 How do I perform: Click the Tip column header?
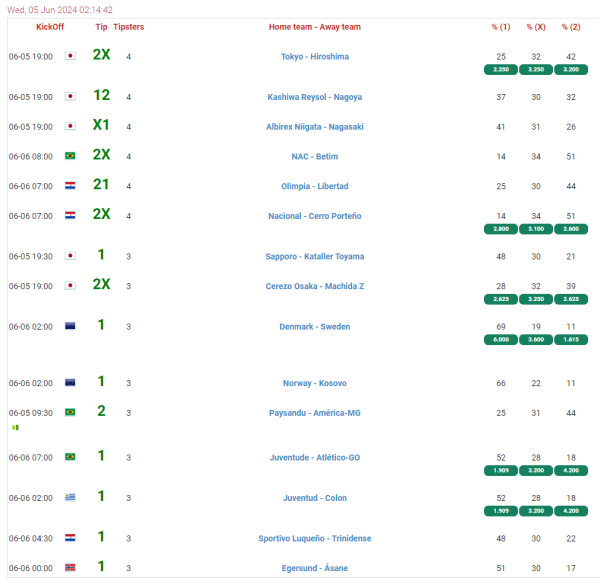coord(101,27)
